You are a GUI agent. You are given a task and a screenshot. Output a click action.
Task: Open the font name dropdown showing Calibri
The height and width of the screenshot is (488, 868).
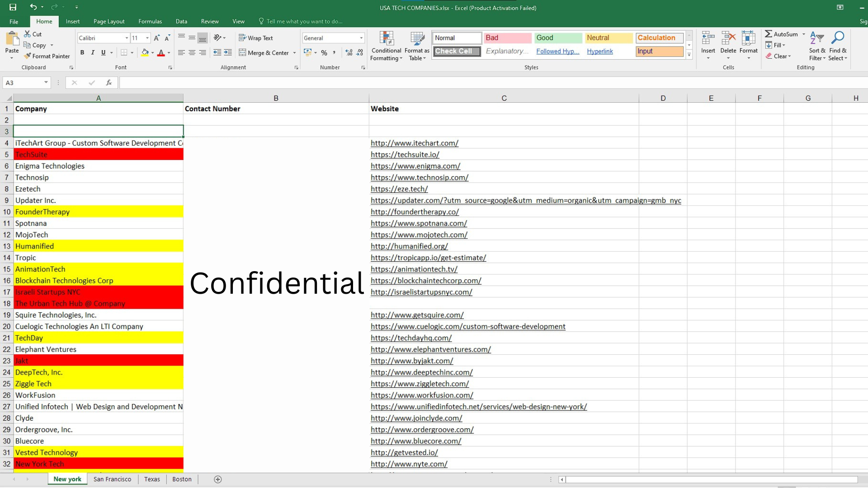coord(127,38)
